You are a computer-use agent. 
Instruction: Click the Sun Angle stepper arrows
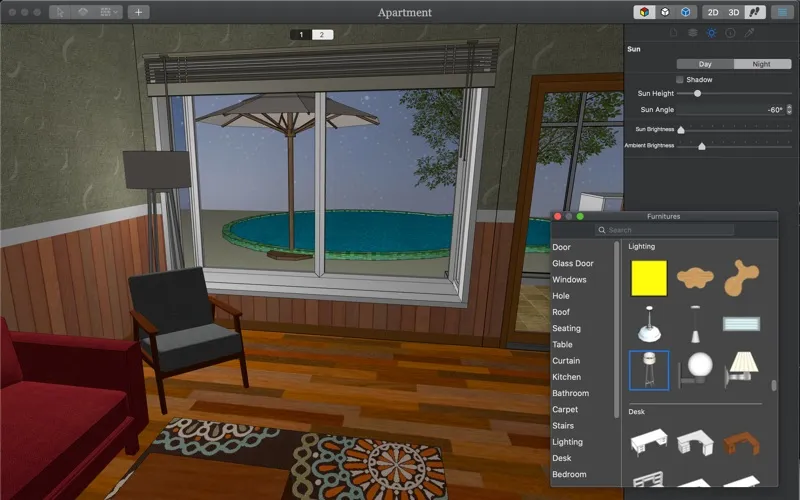(x=789, y=110)
